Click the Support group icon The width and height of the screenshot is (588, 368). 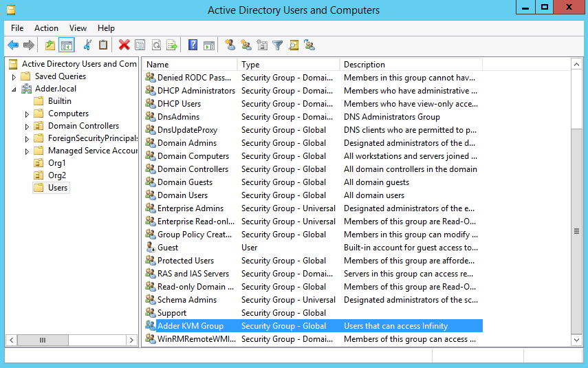point(151,312)
